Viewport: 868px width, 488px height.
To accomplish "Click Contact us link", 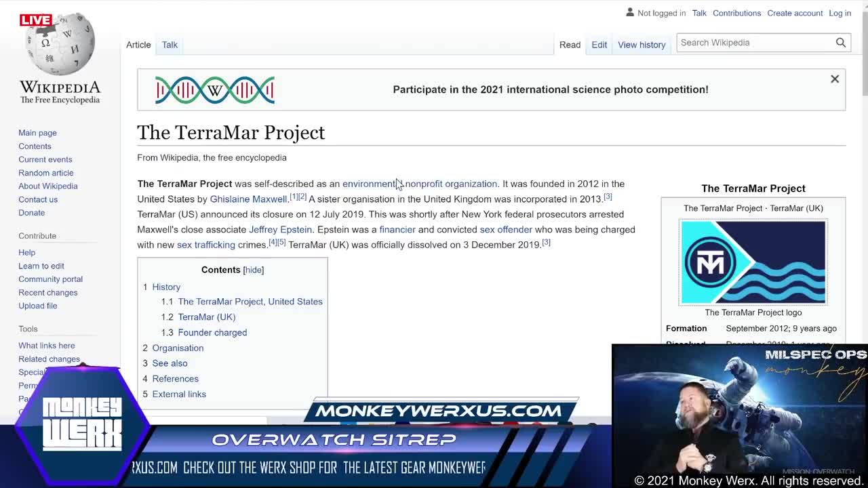I will coord(38,199).
